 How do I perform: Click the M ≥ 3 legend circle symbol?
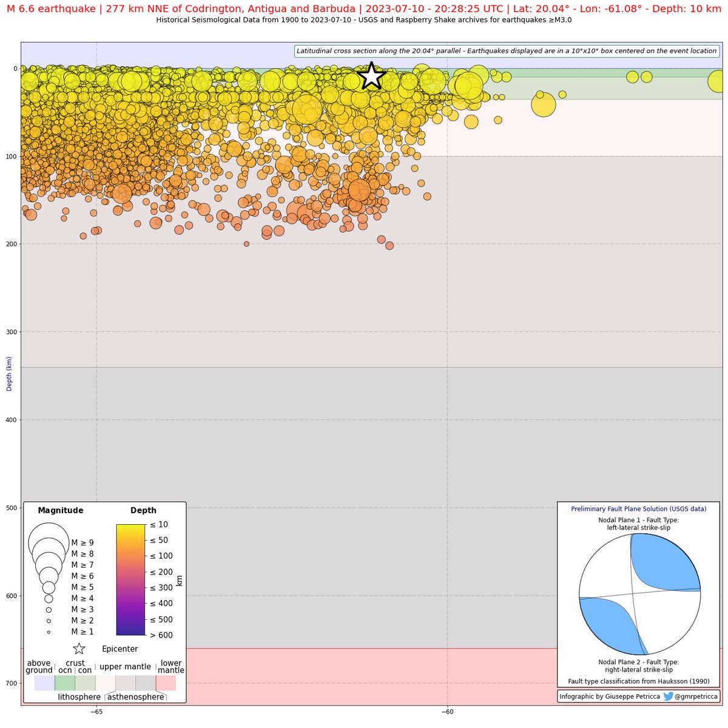pyautogui.click(x=49, y=610)
